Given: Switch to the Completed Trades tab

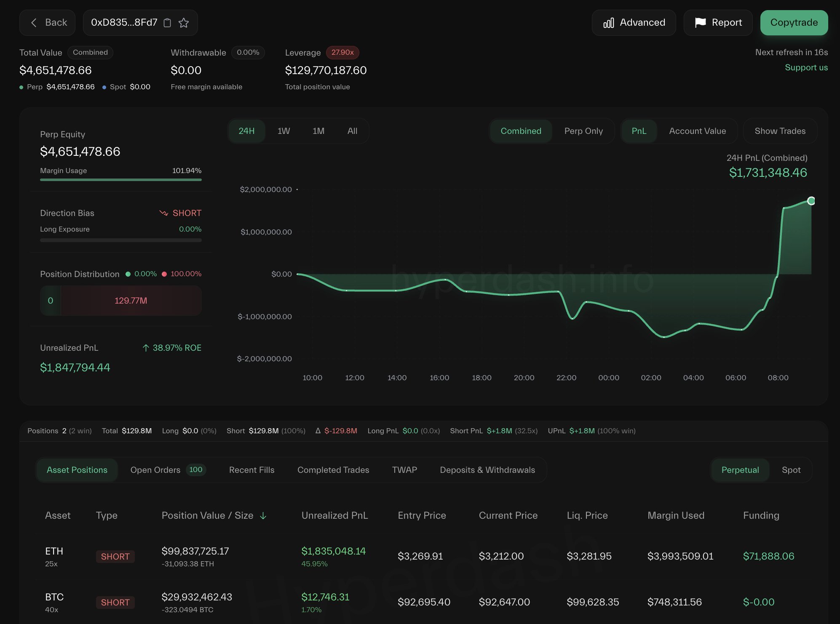Looking at the screenshot, I should (333, 470).
